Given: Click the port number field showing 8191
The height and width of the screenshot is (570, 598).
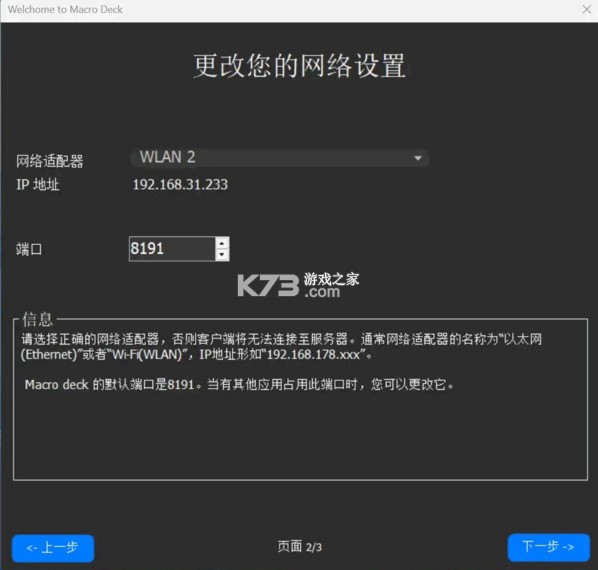Looking at the screenshot, I should 172,249.
